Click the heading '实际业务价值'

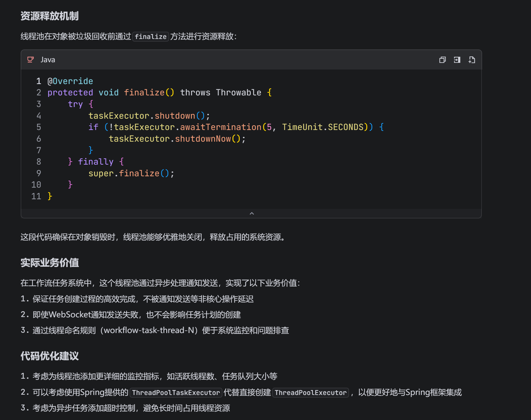[49, 263]
